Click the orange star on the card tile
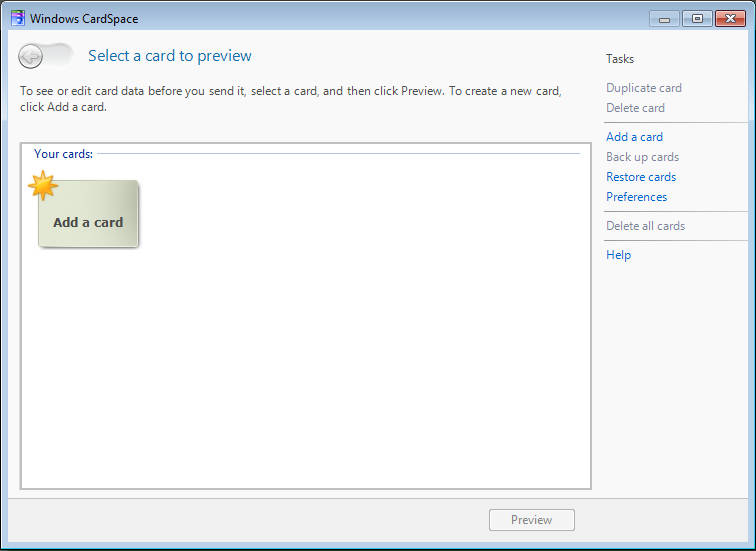The image size is (756, 551). (43, 186)
